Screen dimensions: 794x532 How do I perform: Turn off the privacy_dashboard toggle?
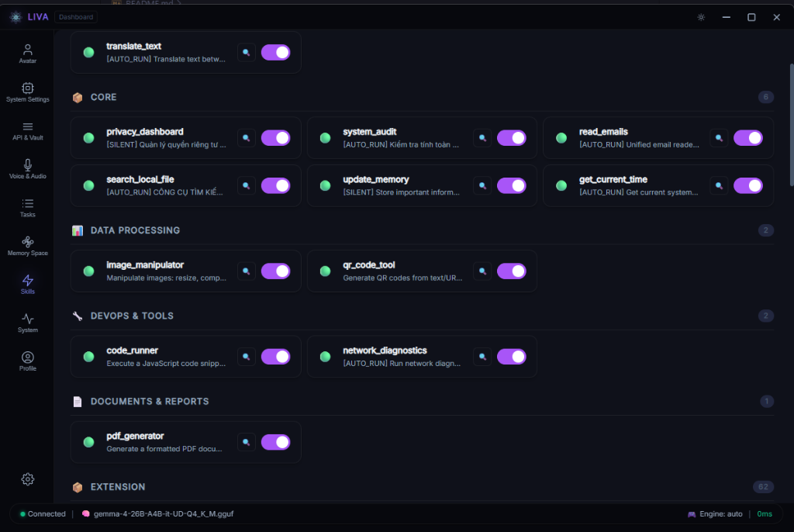[275, 138]
